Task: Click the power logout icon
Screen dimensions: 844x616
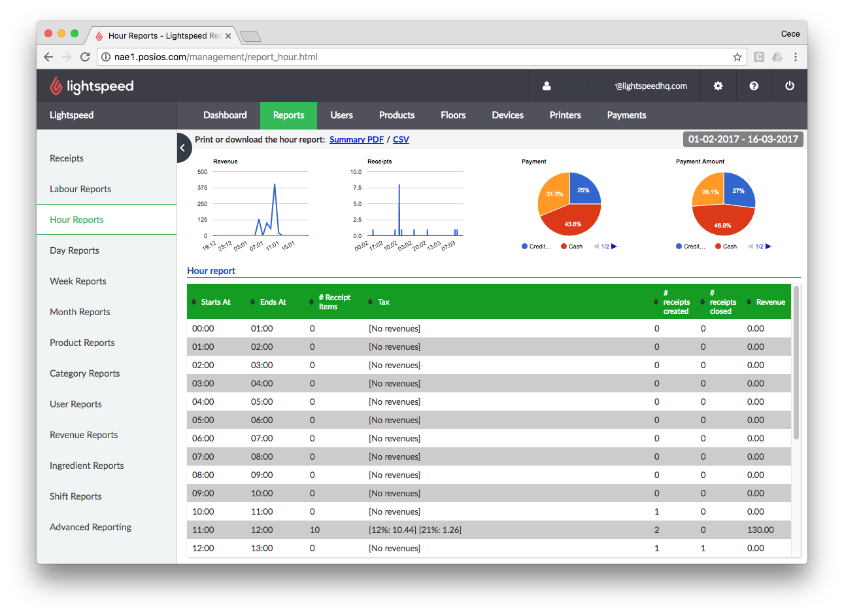Action: click(790, 86)
